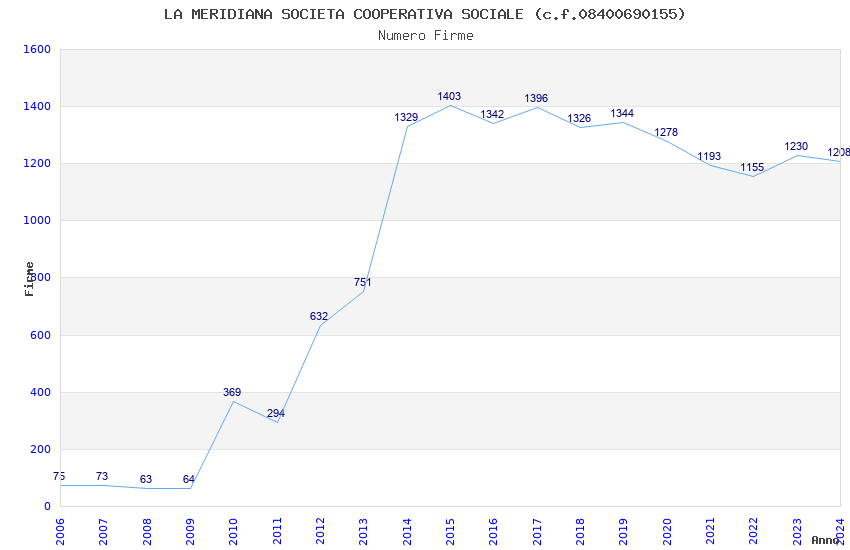Image resolution: width=850 pixels, height=550 pixels.
Task: Click the year 2016 on the x-axis
Action: 494,532
